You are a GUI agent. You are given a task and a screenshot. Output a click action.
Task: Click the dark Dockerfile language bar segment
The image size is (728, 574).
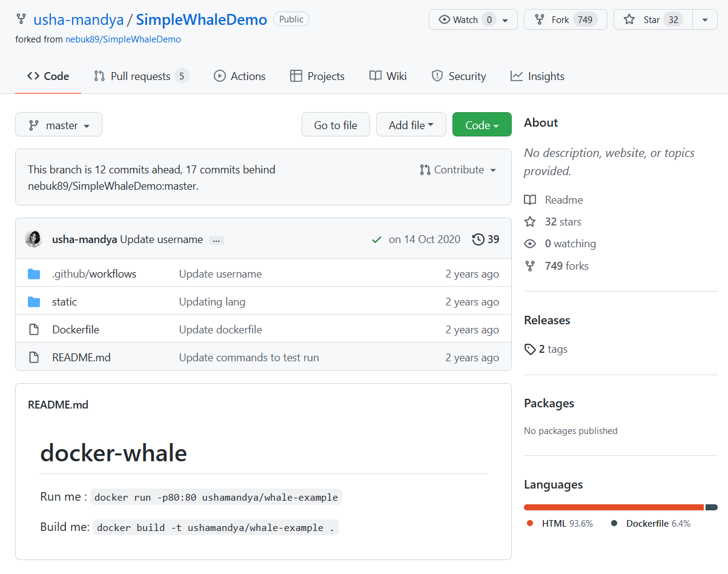[712, 507]
